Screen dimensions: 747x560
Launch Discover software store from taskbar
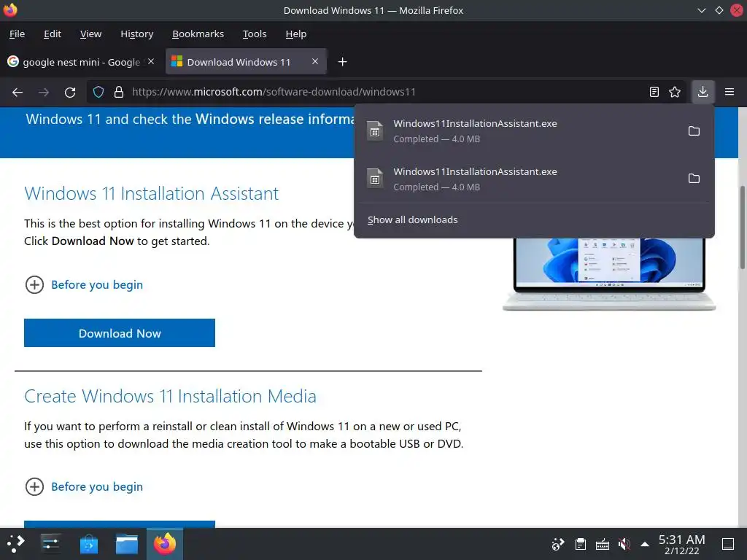tap(88, 543)
